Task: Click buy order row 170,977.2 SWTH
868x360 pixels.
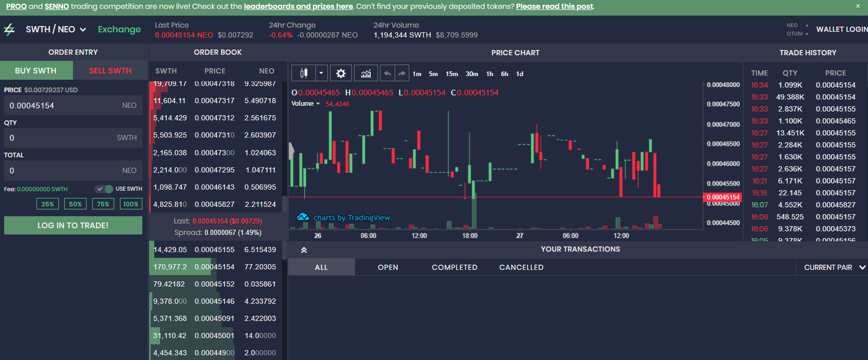Action: (215, 267)
